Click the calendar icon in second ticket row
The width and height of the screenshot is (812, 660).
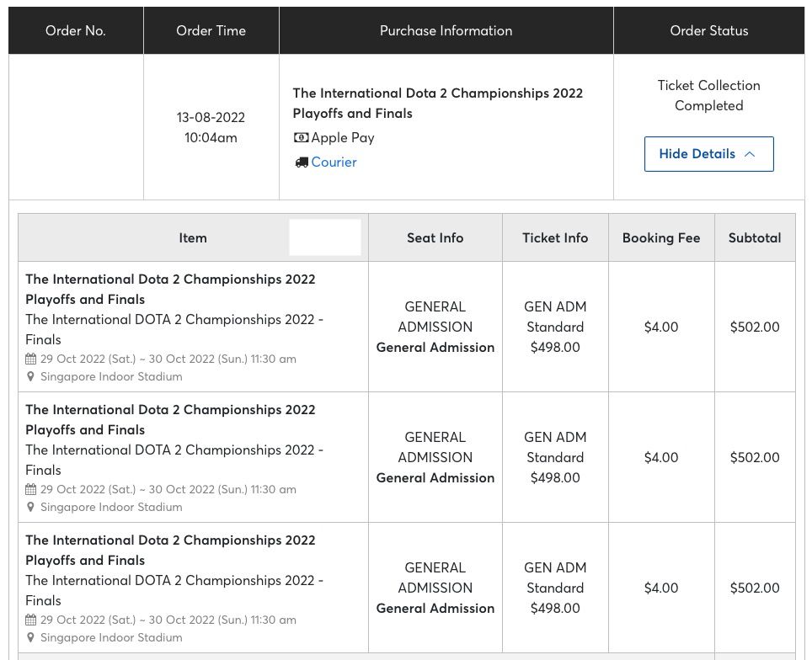tap(31, 488)
